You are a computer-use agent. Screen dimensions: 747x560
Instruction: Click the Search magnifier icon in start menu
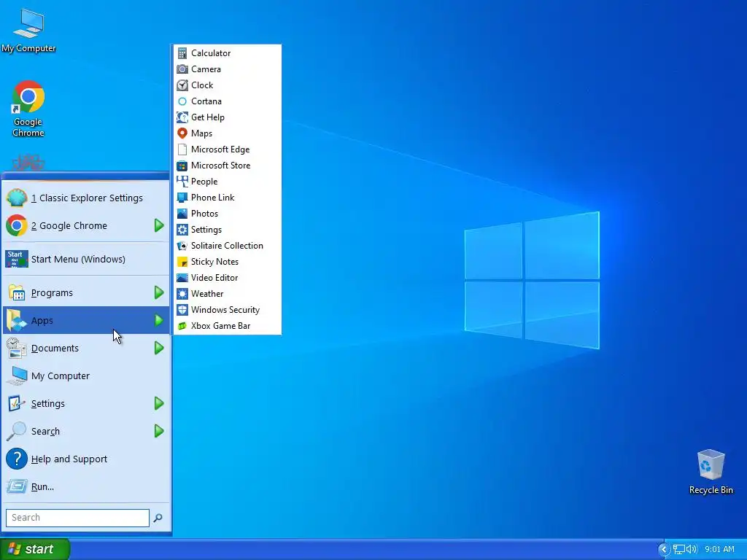tap(17, 431)
